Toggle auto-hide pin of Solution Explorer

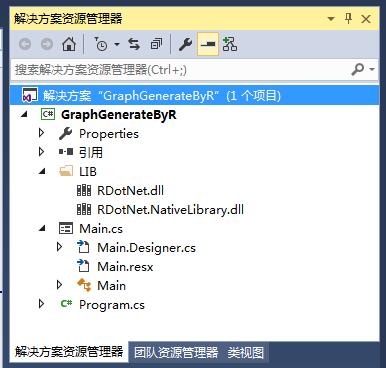pos(349,18)
